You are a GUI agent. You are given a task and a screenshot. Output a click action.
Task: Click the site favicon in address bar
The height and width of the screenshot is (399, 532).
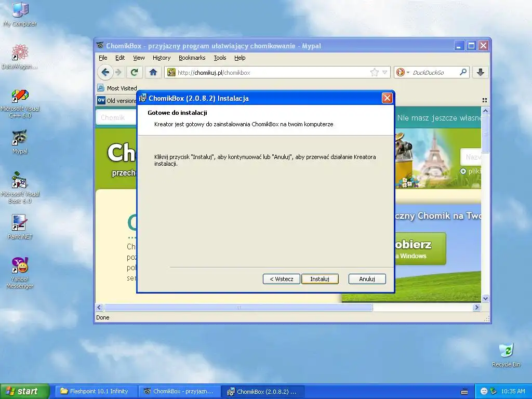(171, 72)
